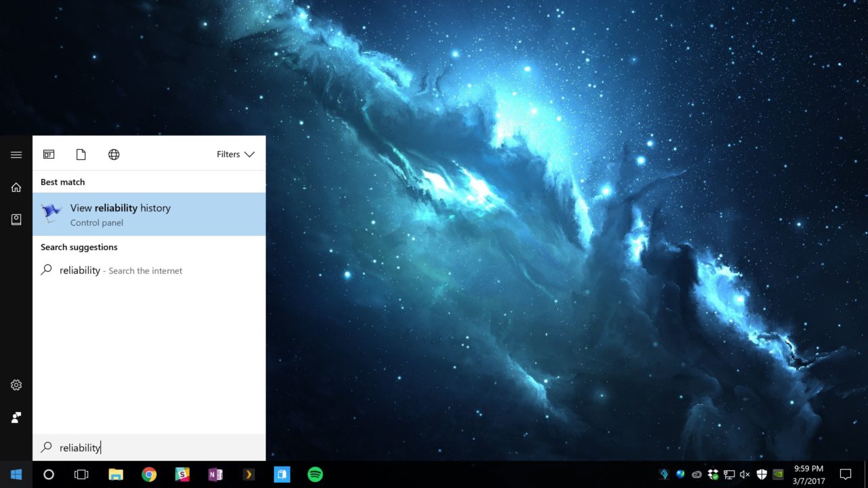Open Feedback icon in search sidebar

pos(16,418)
